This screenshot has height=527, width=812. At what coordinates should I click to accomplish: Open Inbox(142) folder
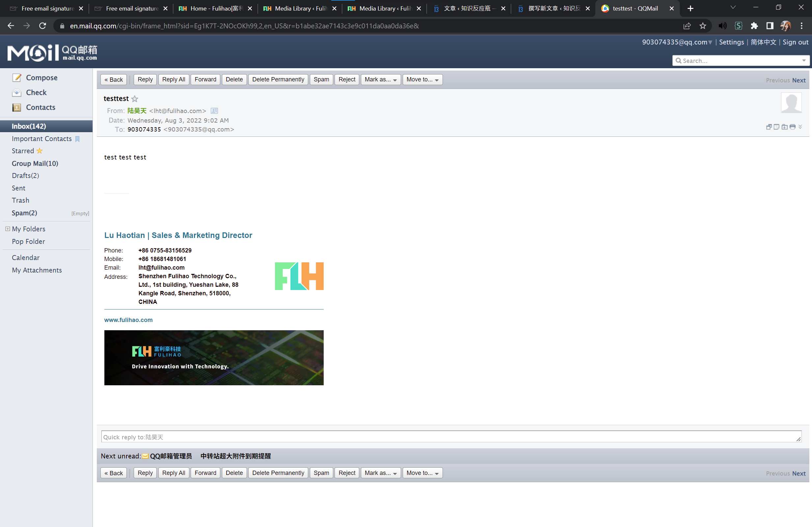pyautogui.click(x=46, y=126)
